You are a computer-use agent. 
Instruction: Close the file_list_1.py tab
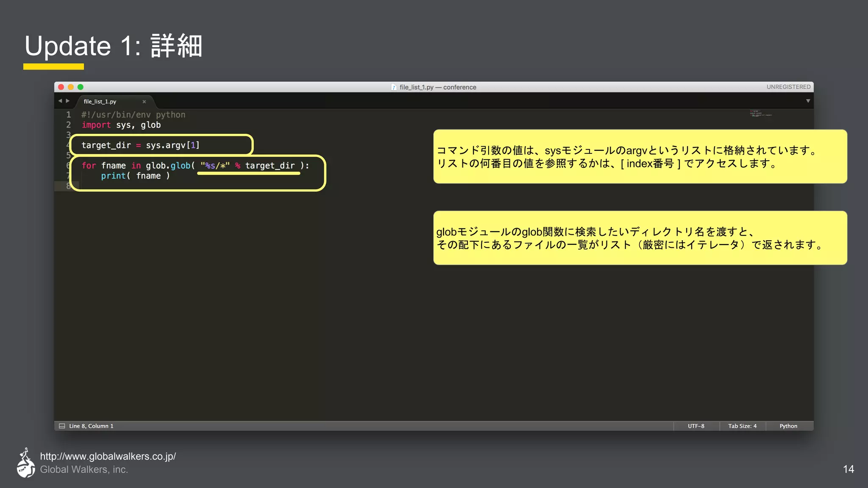point(144,102)
